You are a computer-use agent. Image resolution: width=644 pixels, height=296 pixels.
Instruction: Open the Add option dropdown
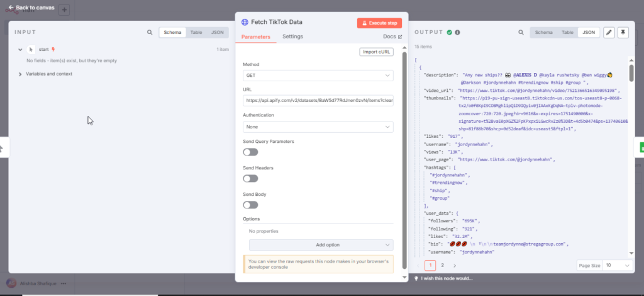[321, 245]
